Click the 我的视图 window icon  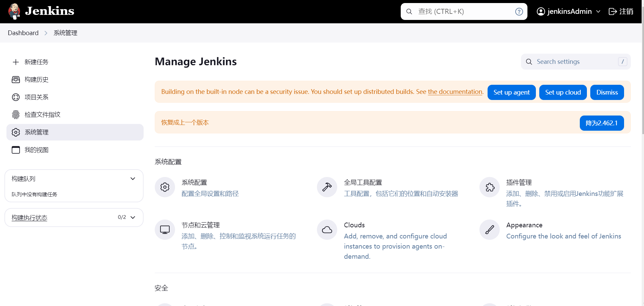[16, 150]
